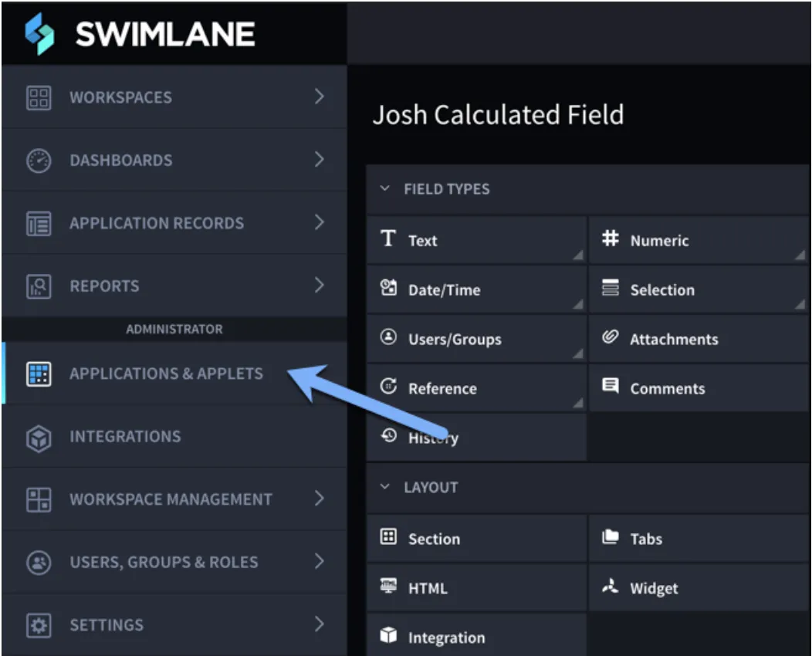This screenshot has width=812, height=656.
Task: Open Applications & Applets menu item
Action: pyautogui.click(x=174, y=374)
